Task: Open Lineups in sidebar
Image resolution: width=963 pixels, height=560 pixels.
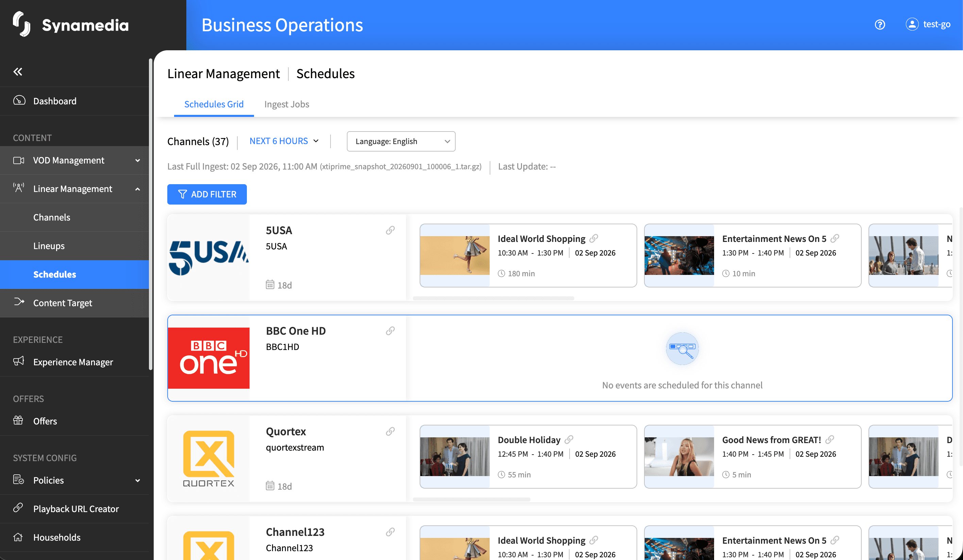Action: pyautogui.click(x=74, y=246)
